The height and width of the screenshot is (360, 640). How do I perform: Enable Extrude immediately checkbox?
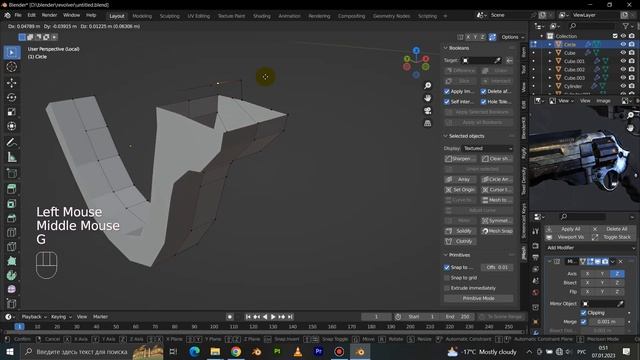[x=447, y=288]
